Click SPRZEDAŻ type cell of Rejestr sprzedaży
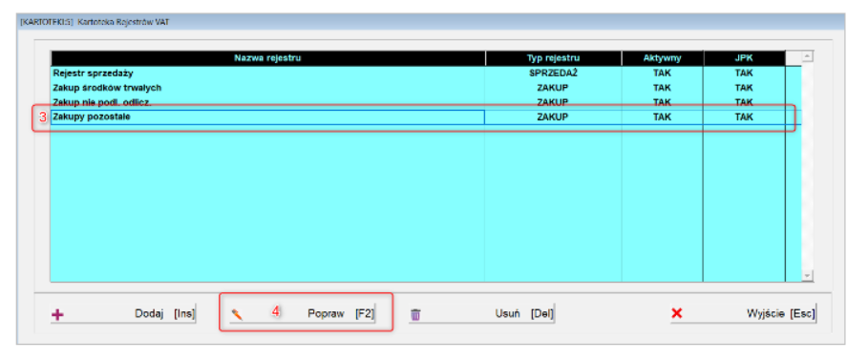868x361 pixels. click(553, 74)
